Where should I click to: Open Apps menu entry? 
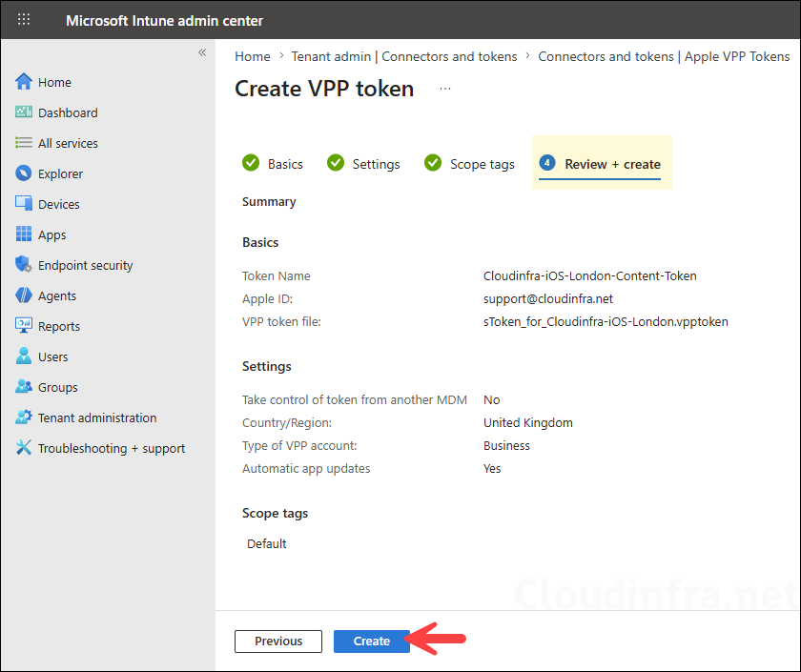point(52,234)
